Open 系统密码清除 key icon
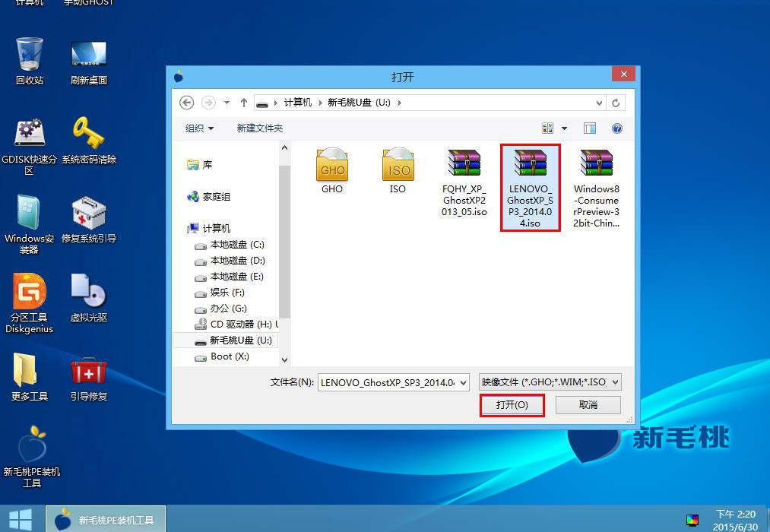 coord(89,141)
